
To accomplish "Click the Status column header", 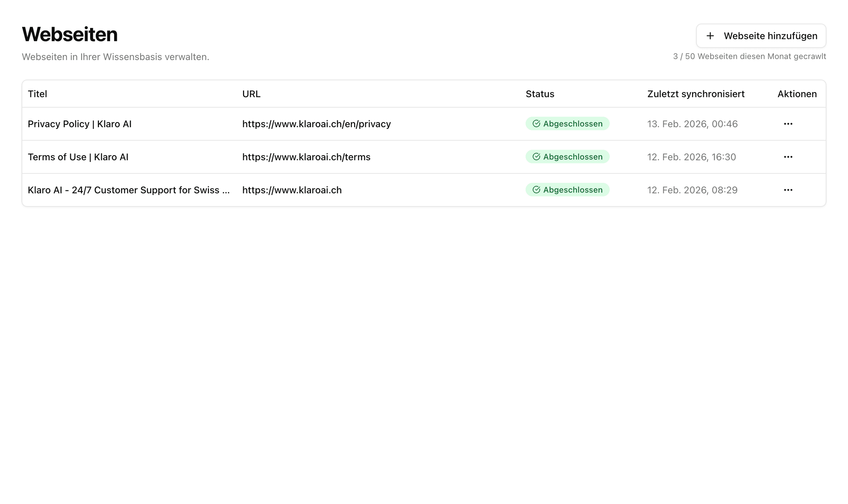I will (x=540, y=94).
